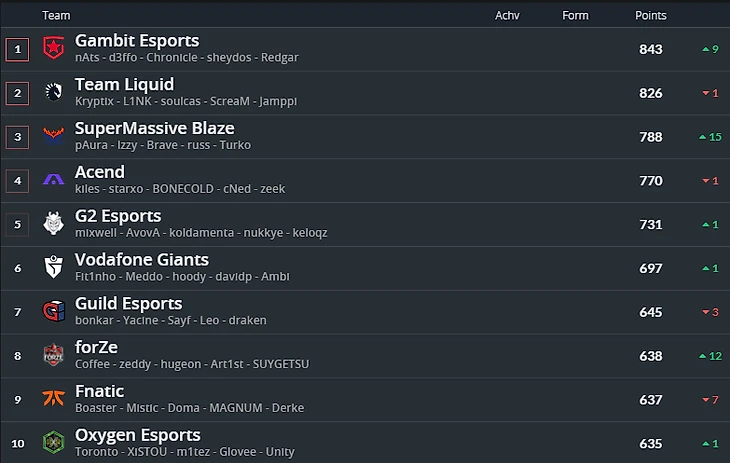Click the Fnatic logo icon

[x=53, y=400]
